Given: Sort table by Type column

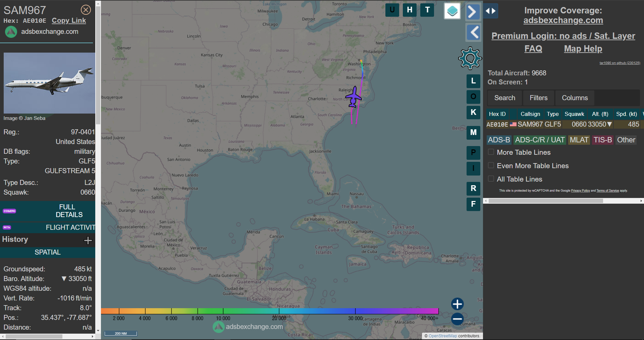Looking at the screenshot, I should (x=552, y=114).
